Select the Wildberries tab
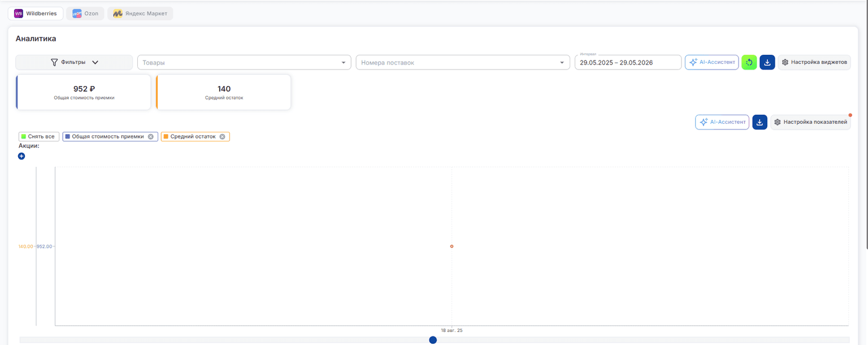 tap(36, 14)
